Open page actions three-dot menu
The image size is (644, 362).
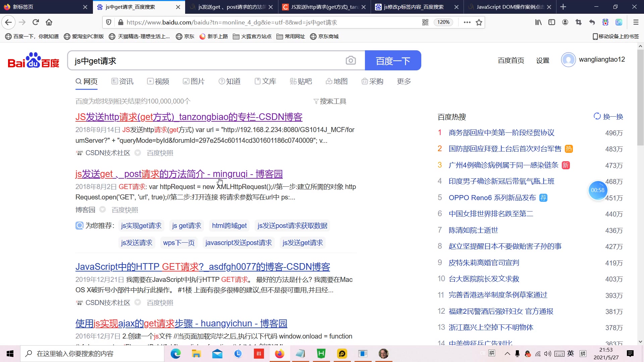tap(467, 22)
